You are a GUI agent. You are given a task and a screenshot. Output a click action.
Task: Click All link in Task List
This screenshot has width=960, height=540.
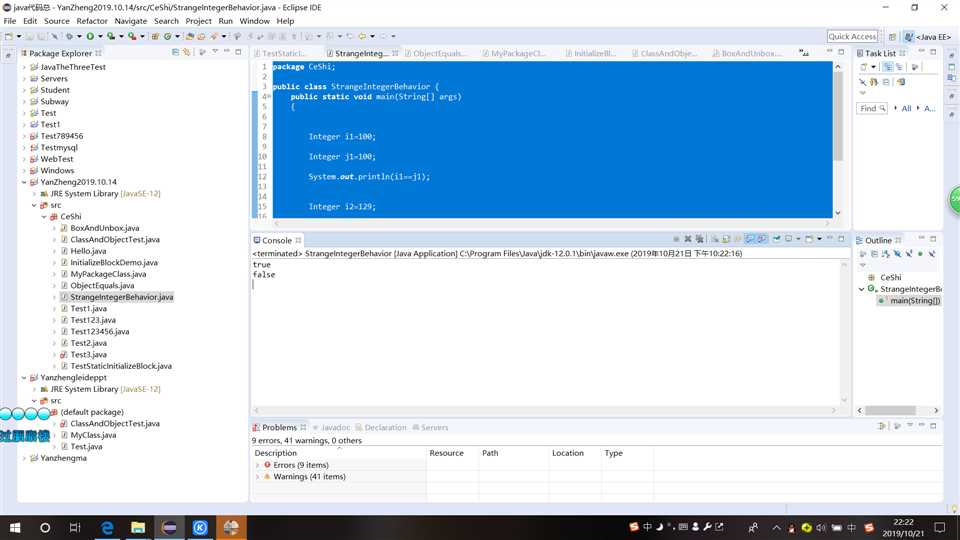(906, 108)
